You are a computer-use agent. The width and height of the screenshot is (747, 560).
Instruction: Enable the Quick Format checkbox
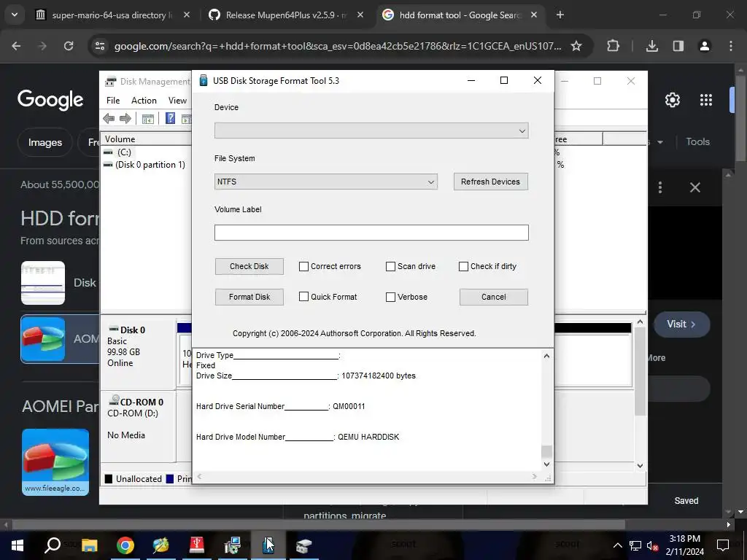303,297
